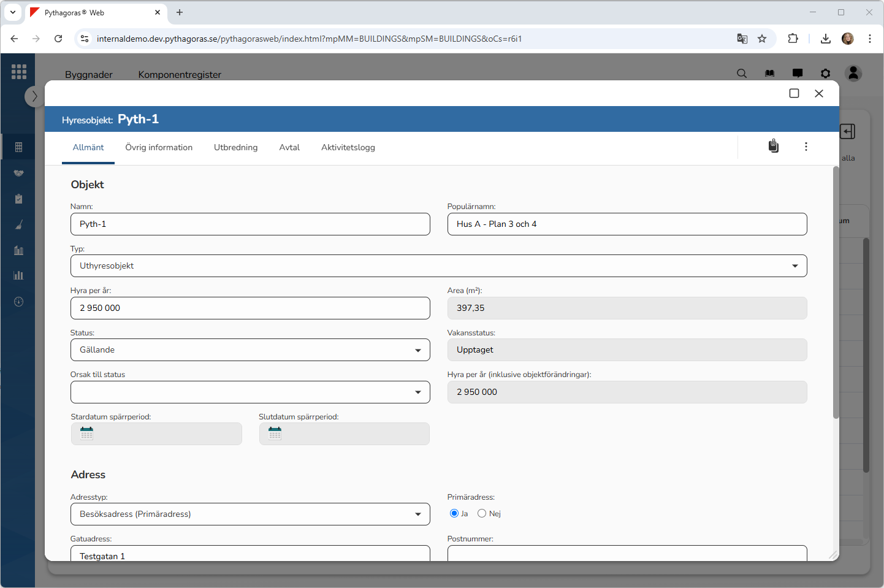Open the three-dot more options menu
Screen dimensions: 884x588
point(806,147)
